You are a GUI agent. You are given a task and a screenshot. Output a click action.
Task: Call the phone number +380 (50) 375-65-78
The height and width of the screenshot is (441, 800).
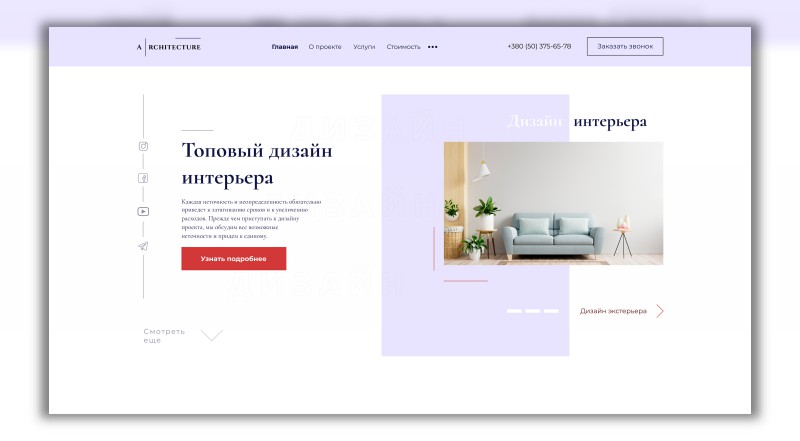539,46
